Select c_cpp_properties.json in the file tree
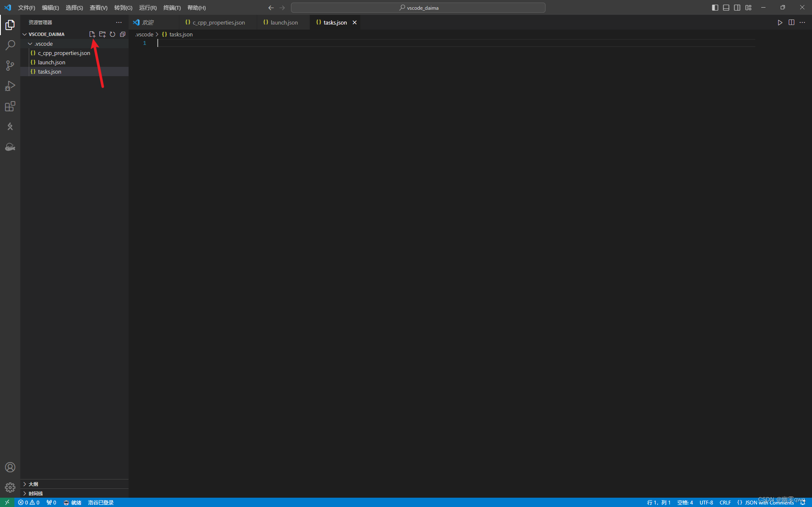 point(74,53)
